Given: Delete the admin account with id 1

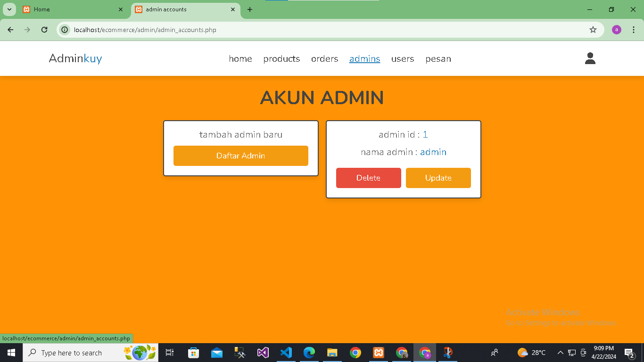Looking at the screenshot, I should pos(369,178).
